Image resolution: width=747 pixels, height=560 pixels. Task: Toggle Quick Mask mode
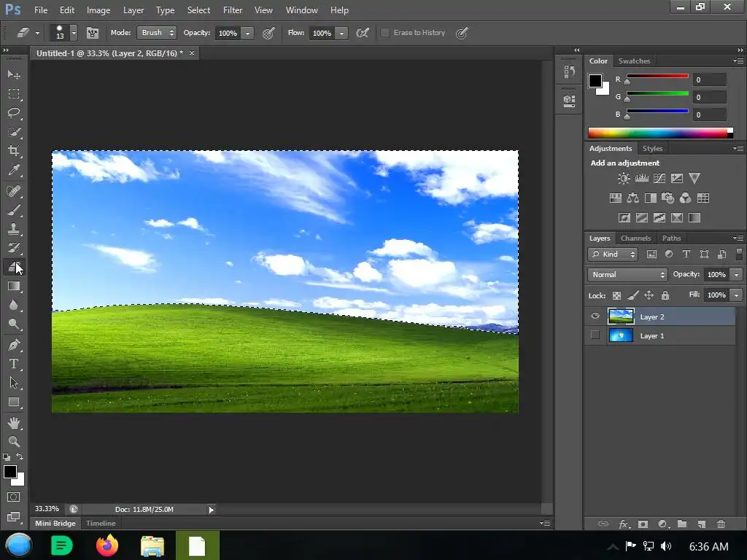pos(14,497)
